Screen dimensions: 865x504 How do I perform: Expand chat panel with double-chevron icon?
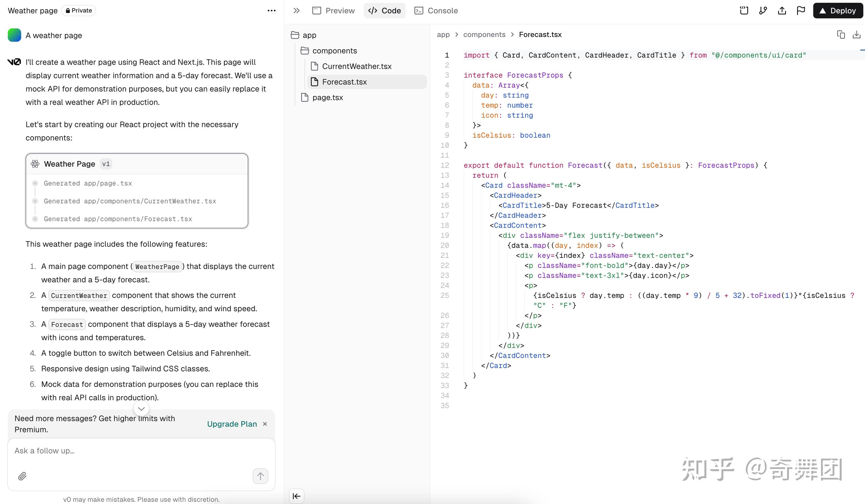[x=297, y=11]
